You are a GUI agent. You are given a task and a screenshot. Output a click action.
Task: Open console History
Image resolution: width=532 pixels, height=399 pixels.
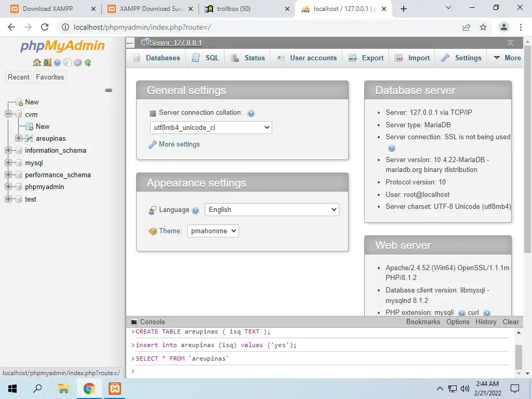[x=486, y=322]
